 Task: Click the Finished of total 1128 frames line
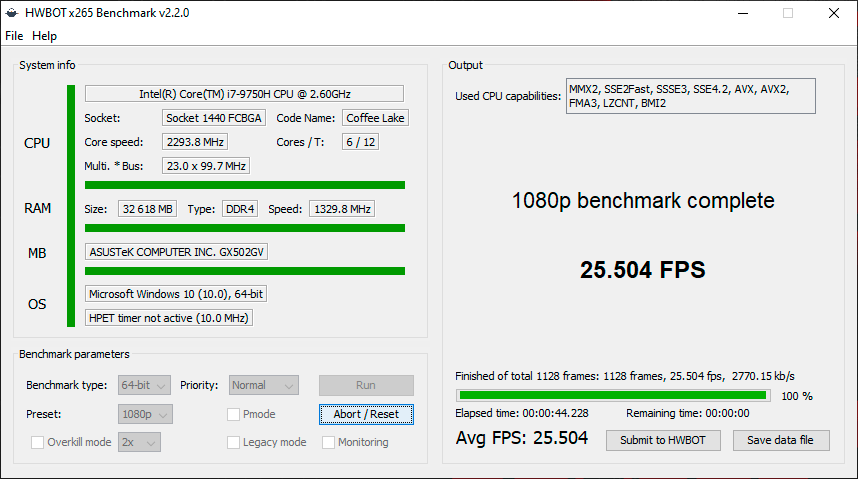tap(625, 376)
